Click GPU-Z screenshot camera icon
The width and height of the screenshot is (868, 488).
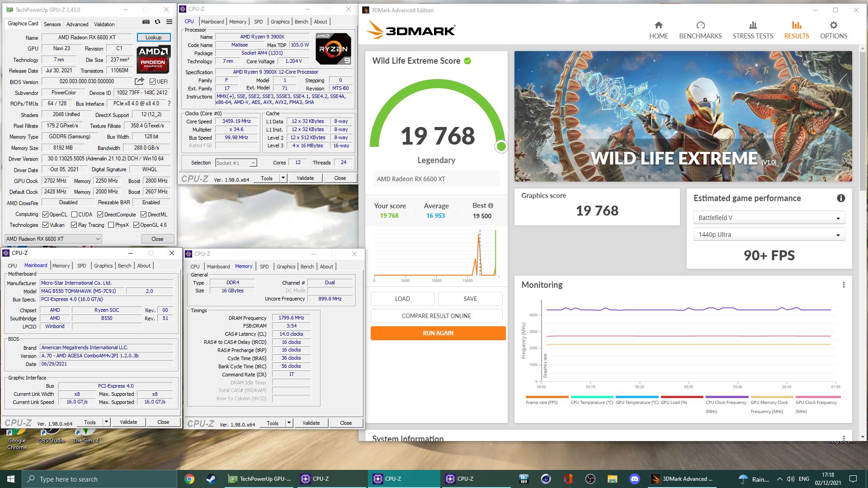pos(146,22)
